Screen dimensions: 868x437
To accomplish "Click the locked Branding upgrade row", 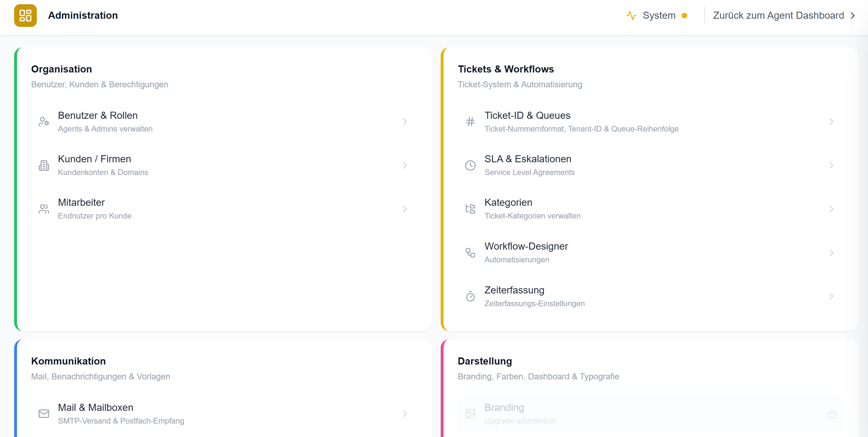I will point(637,414).
